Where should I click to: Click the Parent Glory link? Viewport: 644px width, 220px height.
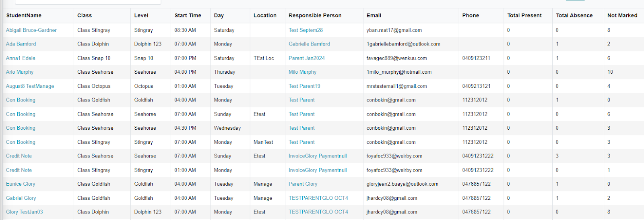(x=303, y=184)
